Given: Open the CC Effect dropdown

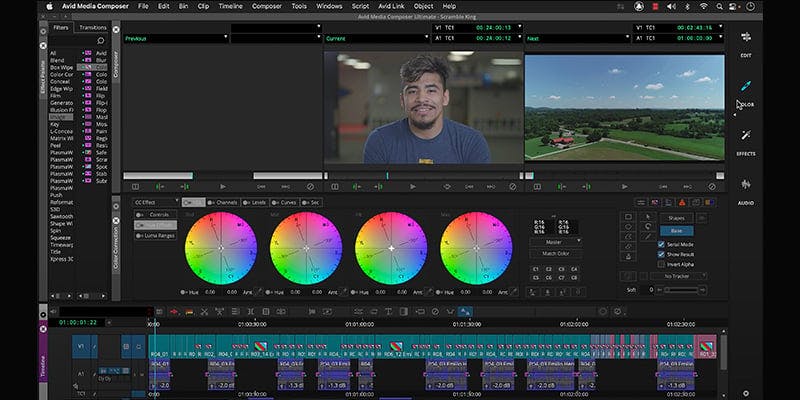Looking at the screenshot, I should pos(156,203).
